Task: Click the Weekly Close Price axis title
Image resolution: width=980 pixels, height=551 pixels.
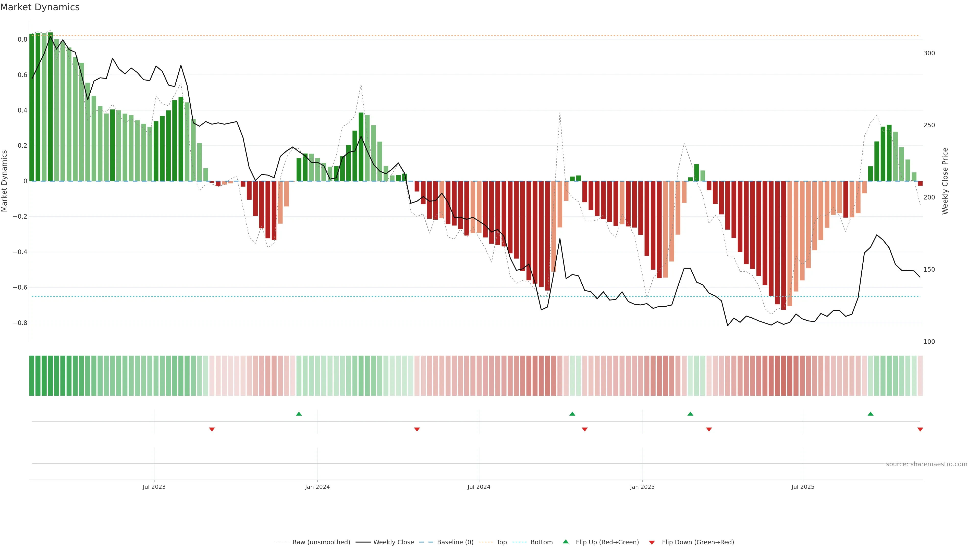Action: click(945, 181)
